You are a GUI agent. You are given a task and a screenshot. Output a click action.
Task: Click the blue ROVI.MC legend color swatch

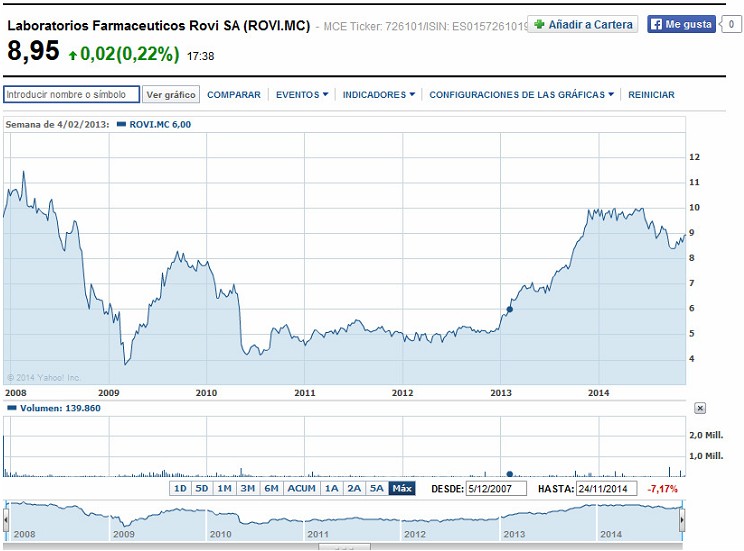coord(121,124)
